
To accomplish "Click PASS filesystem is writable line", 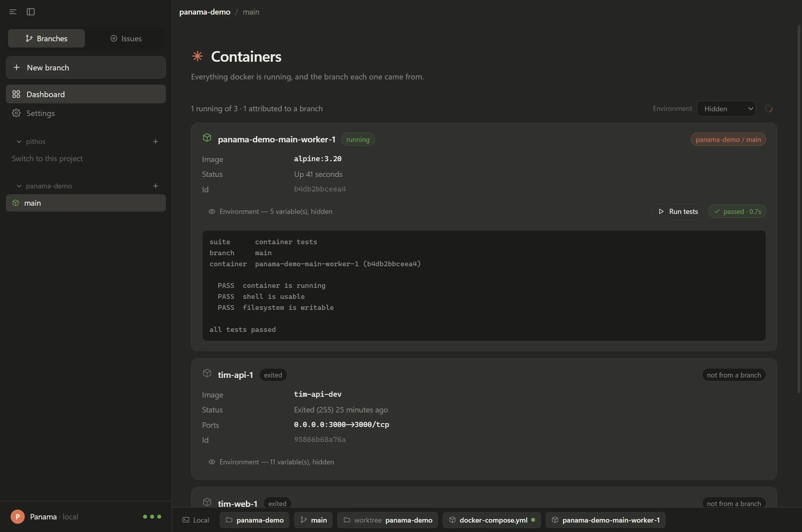I will tap(276, 307).
